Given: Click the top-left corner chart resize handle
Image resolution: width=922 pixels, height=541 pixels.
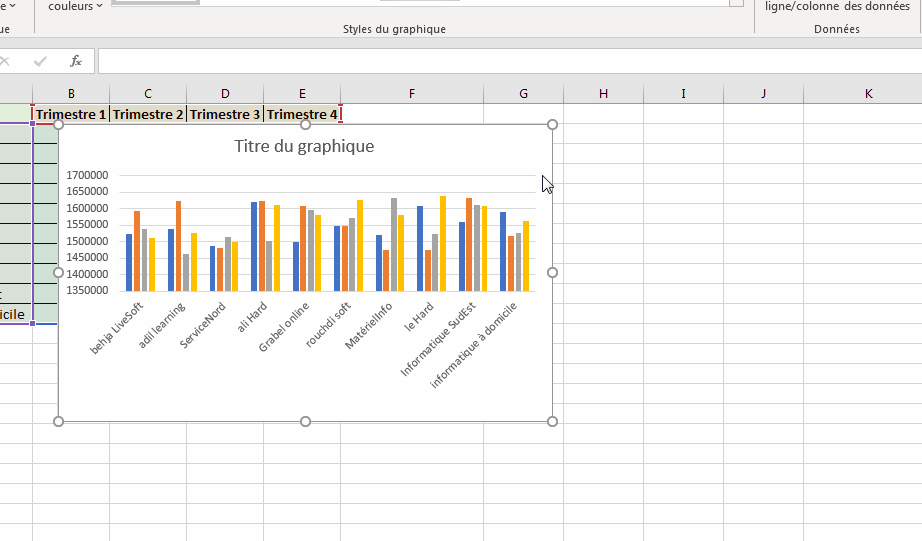Looking at the screenshot, I should click(58, 125).
